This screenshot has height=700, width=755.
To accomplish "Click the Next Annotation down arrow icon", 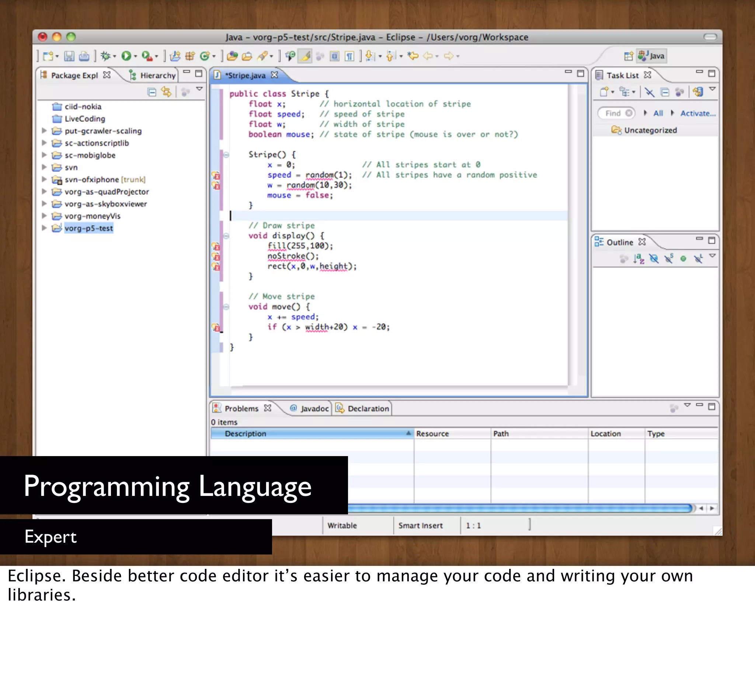I will (370, 56).
